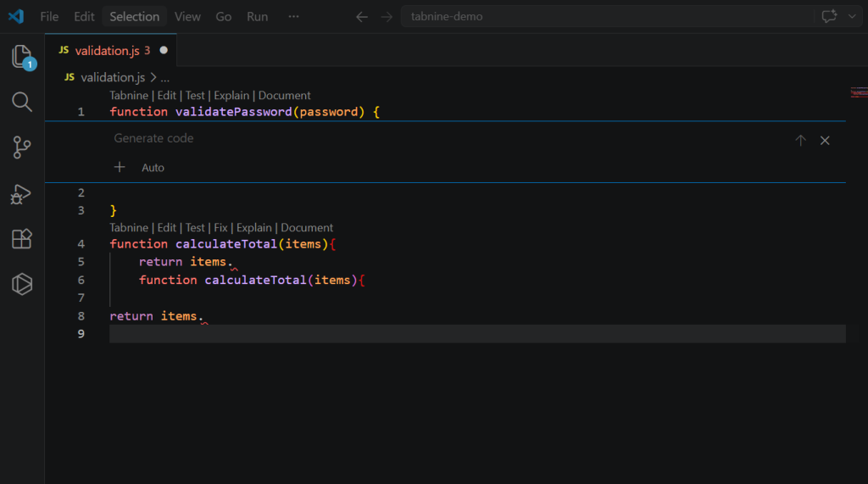
Task: Click Edit lens above calculateTotal
Action: click(x=167, y=228)
